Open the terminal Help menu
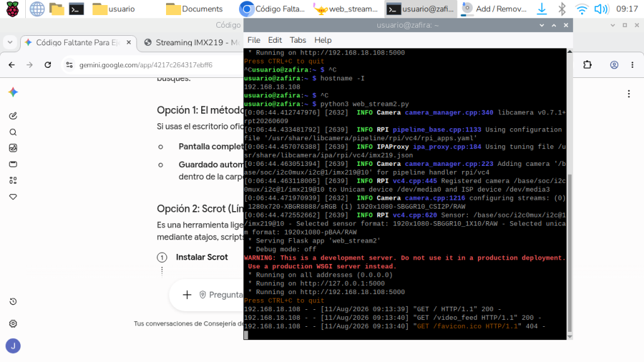Screen dimensions: 644x362 (x=323, y=40)
